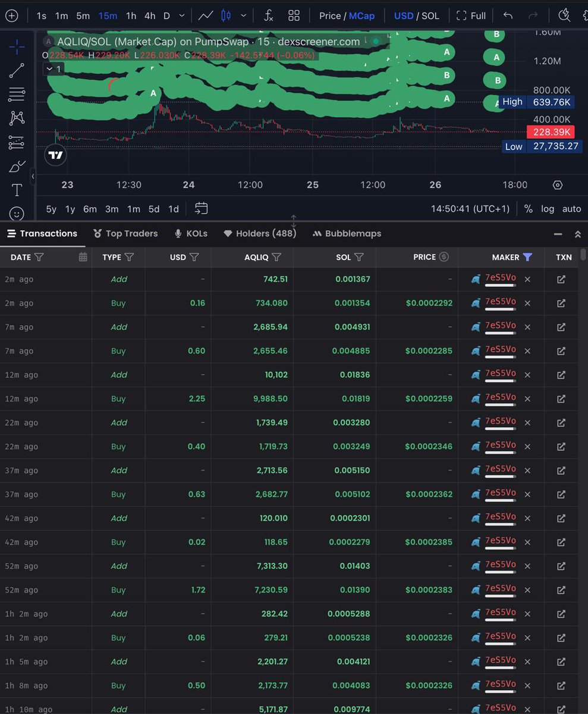The width and height of the screenshot is (588, 714).
Task: Open the emoji icons tool
Action: pyautogui.click(x=17, y=213)
